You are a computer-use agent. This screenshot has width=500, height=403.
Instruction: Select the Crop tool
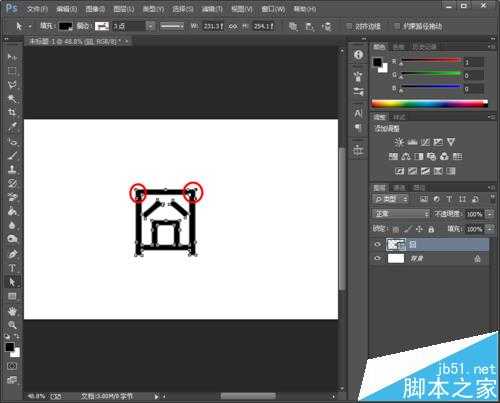[12, 112]
